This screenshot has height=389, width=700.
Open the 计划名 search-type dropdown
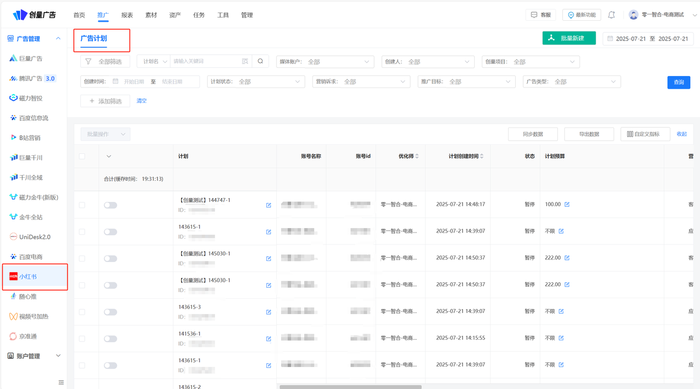point(154,61)
